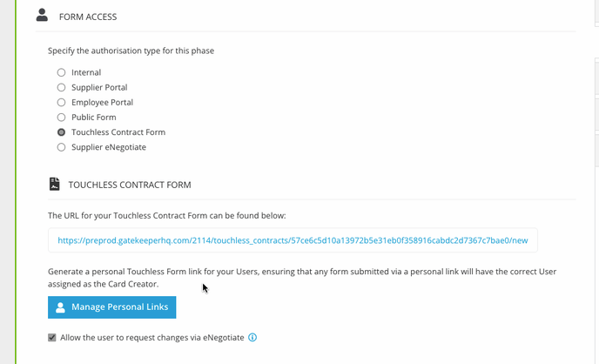Click the user icon on Manage Personal Links
599x364 pixels.
coord(60,307)
